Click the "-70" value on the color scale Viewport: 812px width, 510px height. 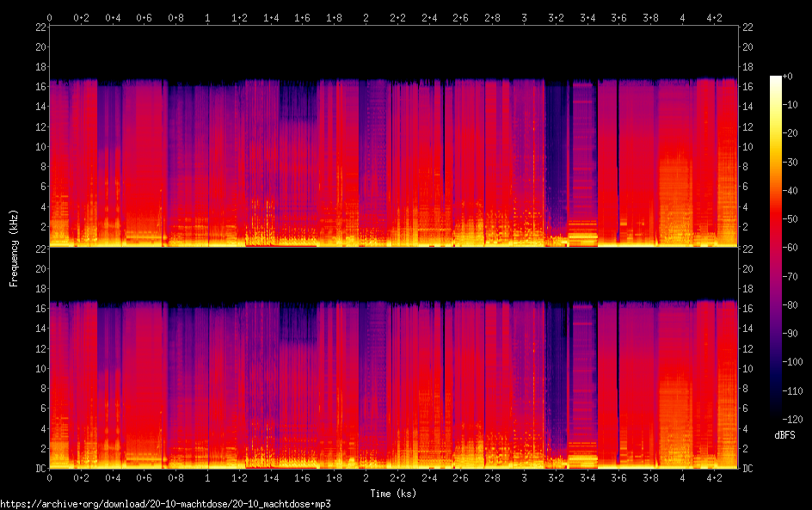pos(790,276)
